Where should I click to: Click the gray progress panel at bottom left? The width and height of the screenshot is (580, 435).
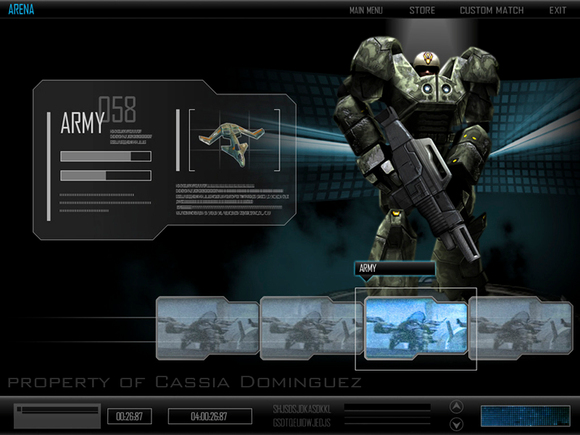[x=57, y=416]
